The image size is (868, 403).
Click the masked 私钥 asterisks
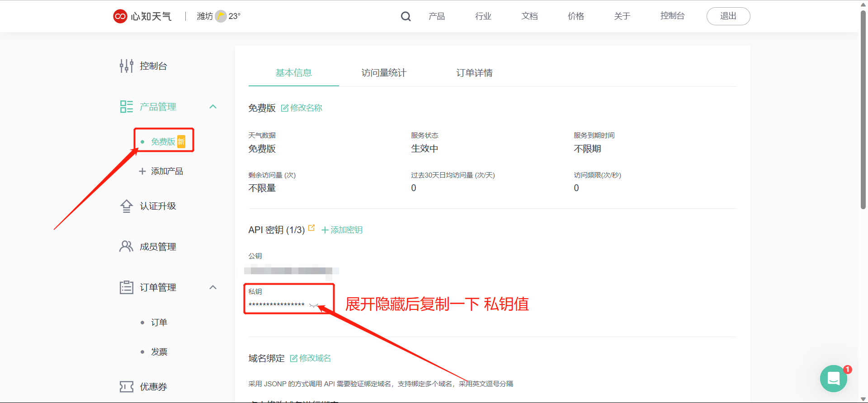tap(277, 305)
